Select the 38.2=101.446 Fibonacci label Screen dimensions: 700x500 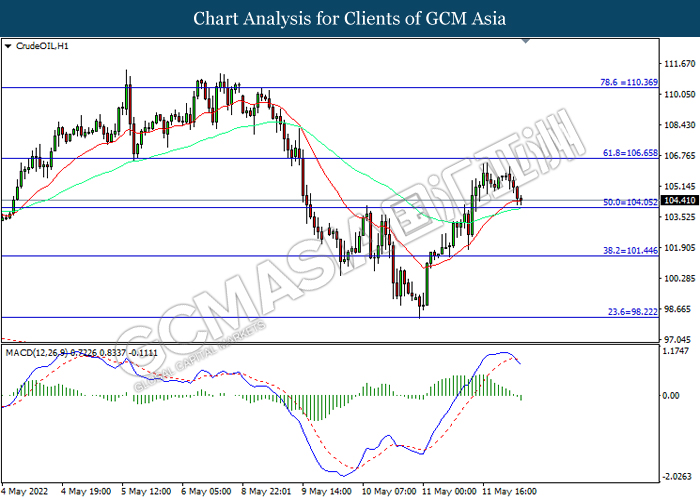coord(630,251)
